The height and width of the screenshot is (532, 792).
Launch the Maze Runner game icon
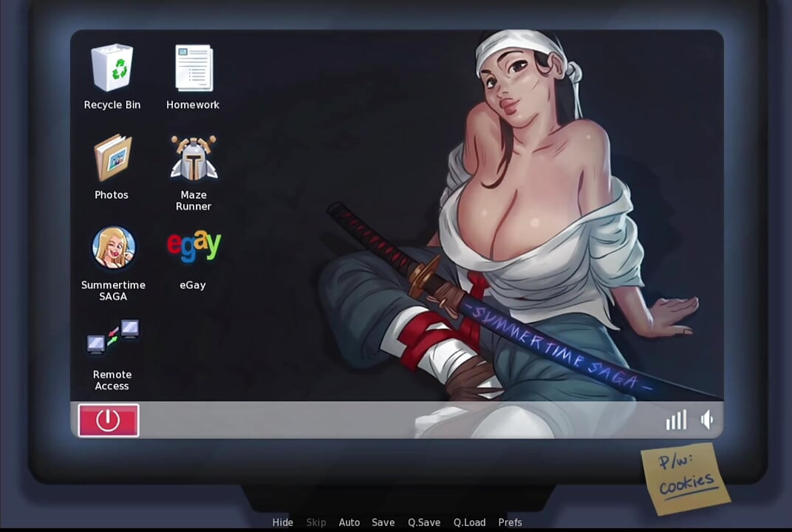point(194,157)
